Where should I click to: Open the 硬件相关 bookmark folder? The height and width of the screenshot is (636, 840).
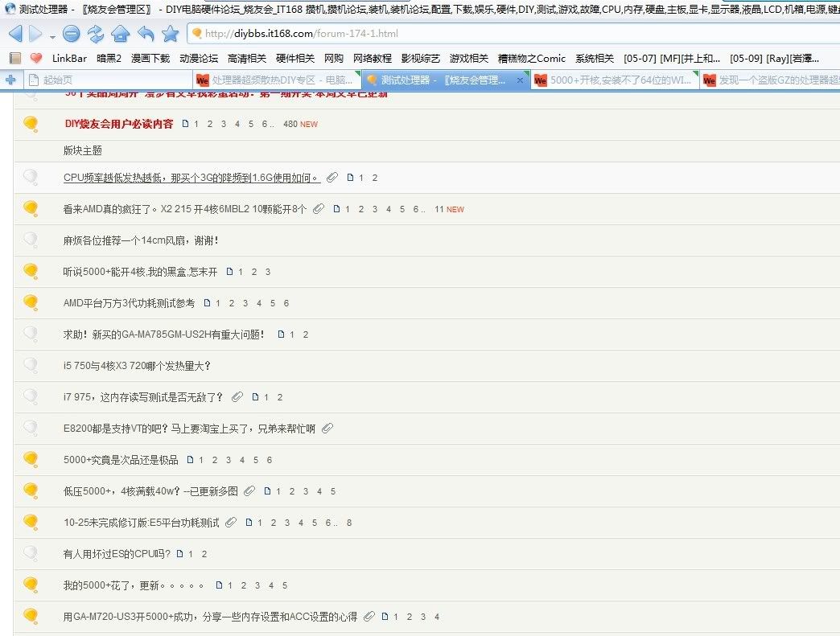(295, 58)
